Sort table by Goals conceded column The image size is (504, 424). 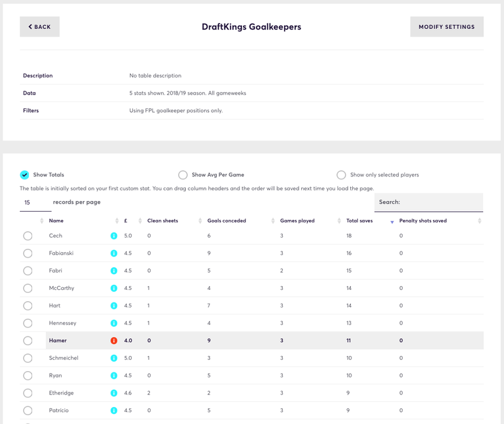[227, 221]
